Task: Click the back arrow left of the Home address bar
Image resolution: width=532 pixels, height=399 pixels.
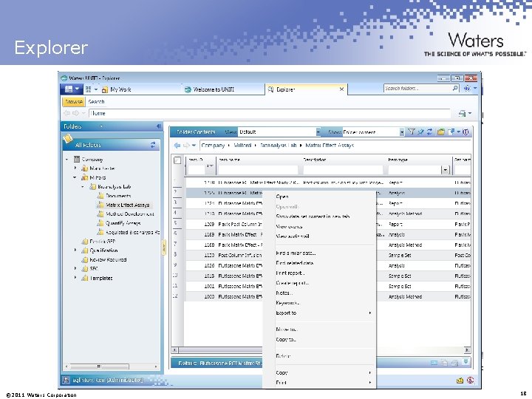Action: 66,113
